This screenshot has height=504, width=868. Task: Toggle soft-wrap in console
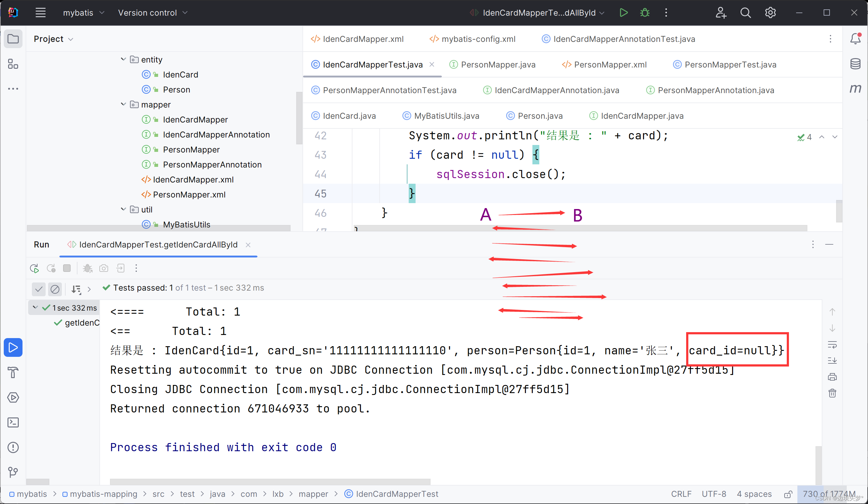point(832,345)
